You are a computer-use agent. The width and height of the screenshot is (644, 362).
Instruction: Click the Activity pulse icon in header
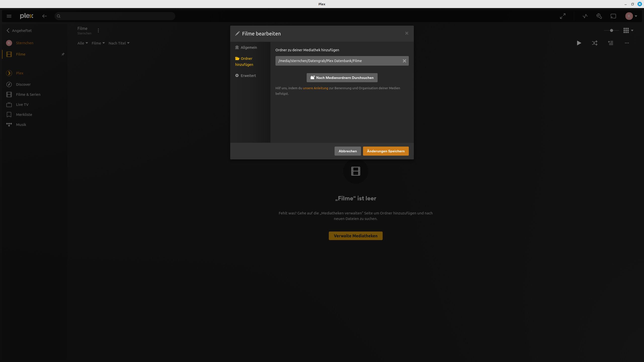coord(585,16)
